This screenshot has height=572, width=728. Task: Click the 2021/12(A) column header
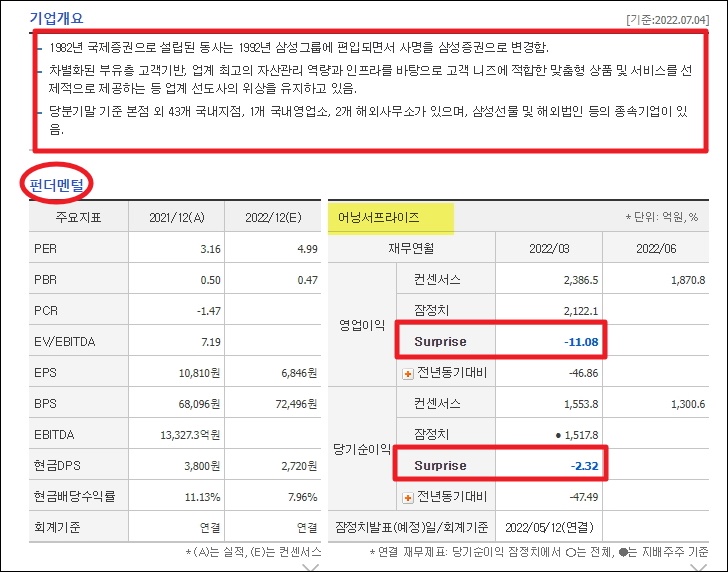pos(177,217)
